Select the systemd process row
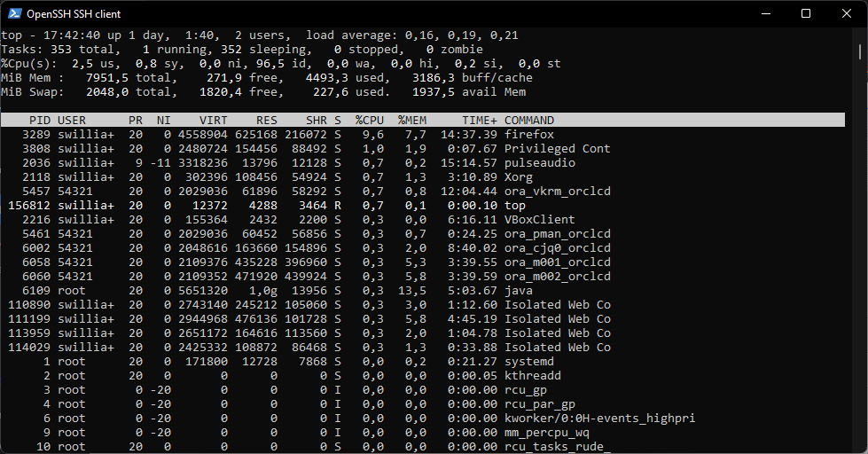The width and height of the screenshot is (868, 454). click(x=529, y=362)
